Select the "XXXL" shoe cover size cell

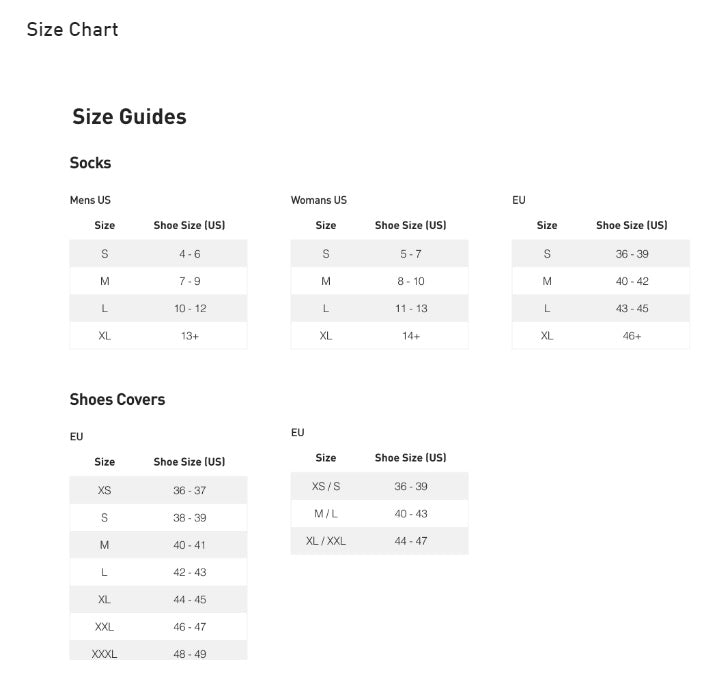tap(104, 654)
